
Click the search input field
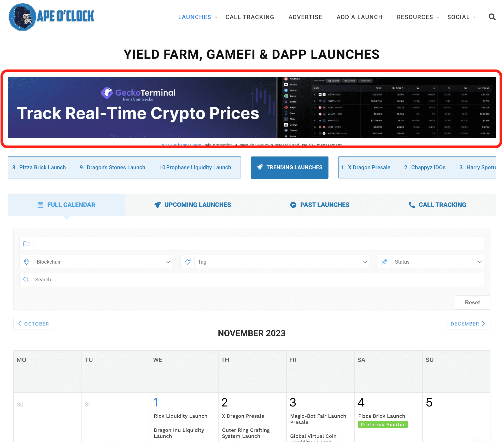point(251,280)
